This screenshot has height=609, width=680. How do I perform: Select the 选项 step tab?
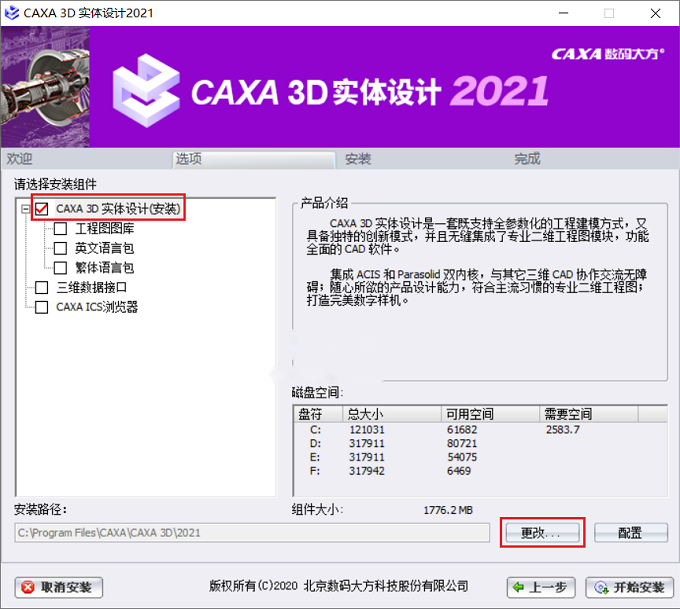(254, 159)
